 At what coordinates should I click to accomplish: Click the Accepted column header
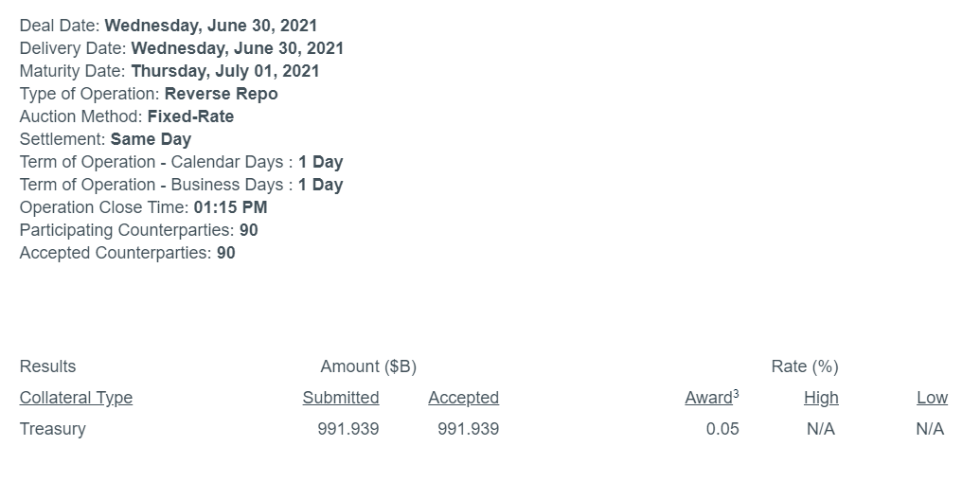tap(463, 398)
